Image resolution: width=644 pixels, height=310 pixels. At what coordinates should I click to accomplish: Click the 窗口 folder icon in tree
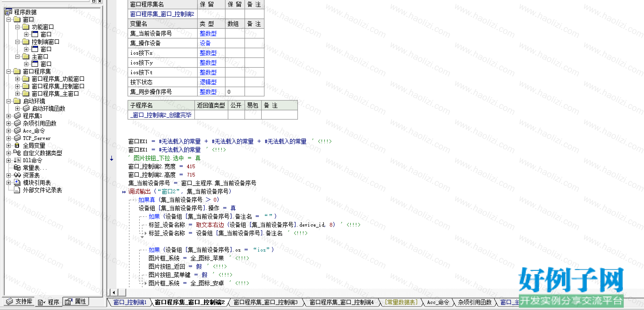pos(17,19)
